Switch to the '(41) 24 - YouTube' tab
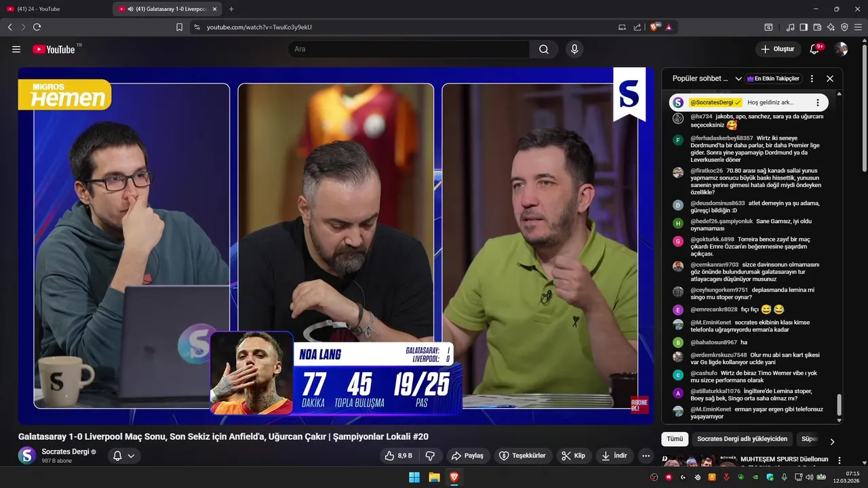This screenshot has width=868, height=488. (x=56, y=9)
